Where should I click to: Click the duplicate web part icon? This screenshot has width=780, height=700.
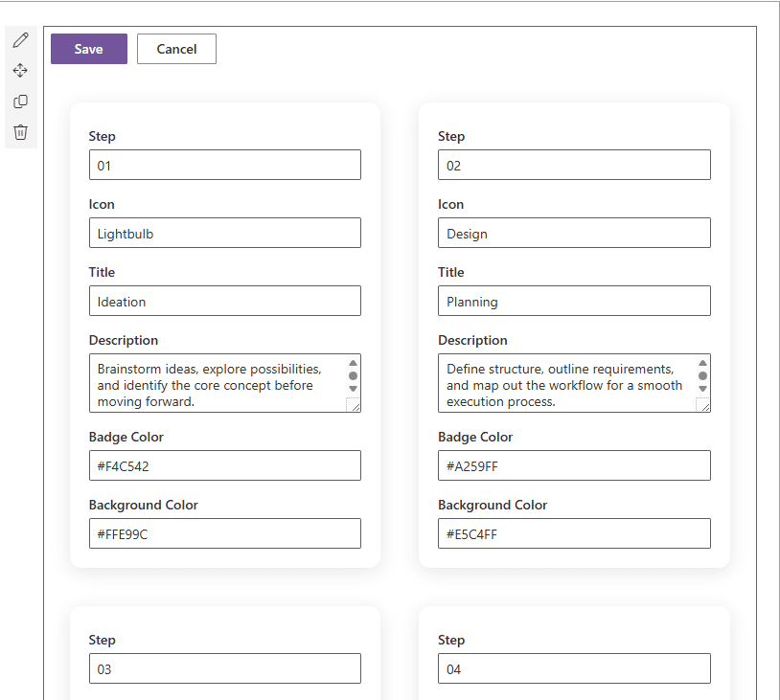[20, 102]
